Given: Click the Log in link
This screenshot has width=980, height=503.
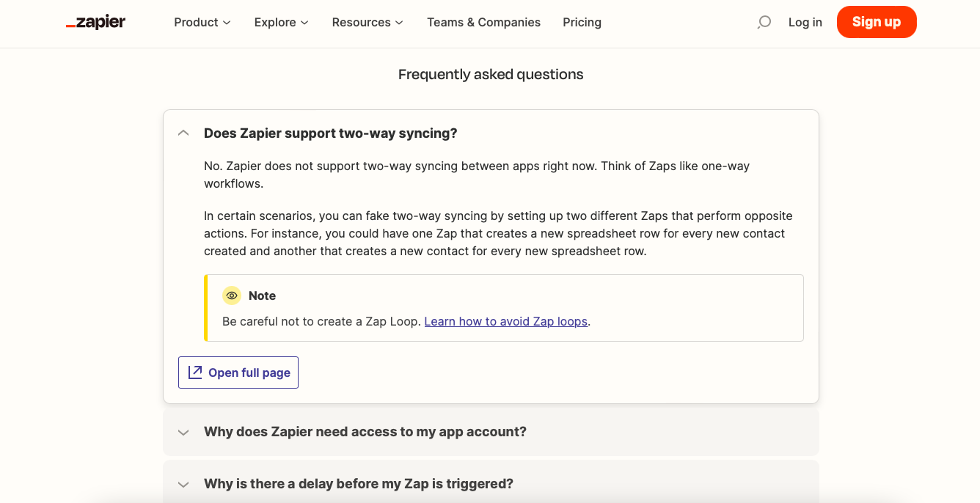Looking at the screenshot, I should pos(805,22).
